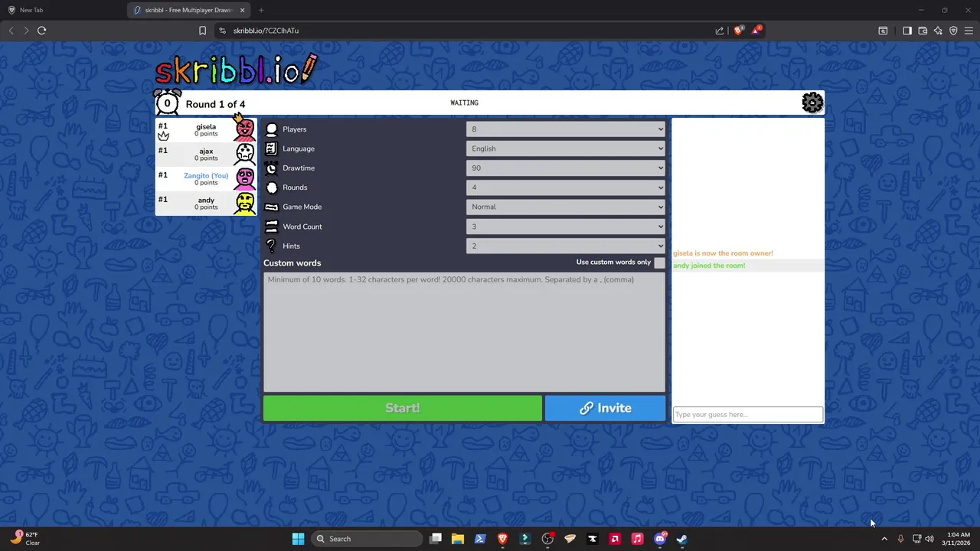The height and width of the screenshot is (551, 980).
Task: Reload the page with browser refresh icon
Action: click(41, 31)
